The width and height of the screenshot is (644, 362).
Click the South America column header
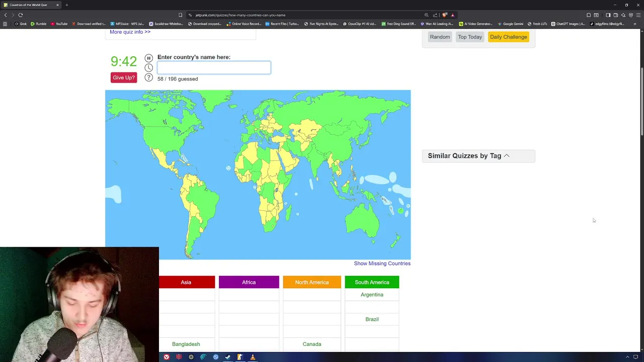point(372,282)
